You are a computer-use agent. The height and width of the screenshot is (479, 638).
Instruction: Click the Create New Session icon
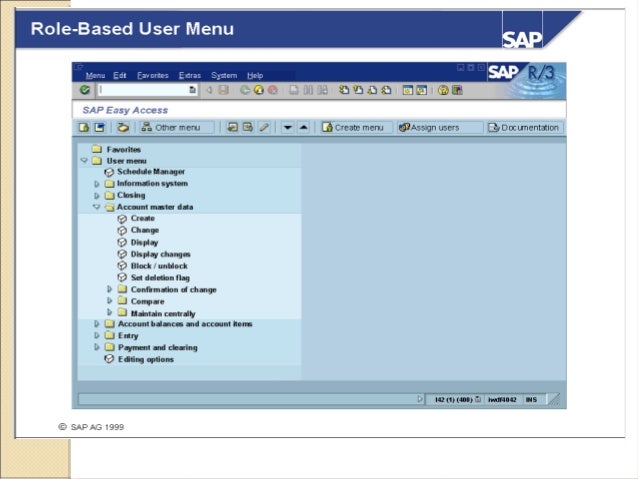coord(407,90)
